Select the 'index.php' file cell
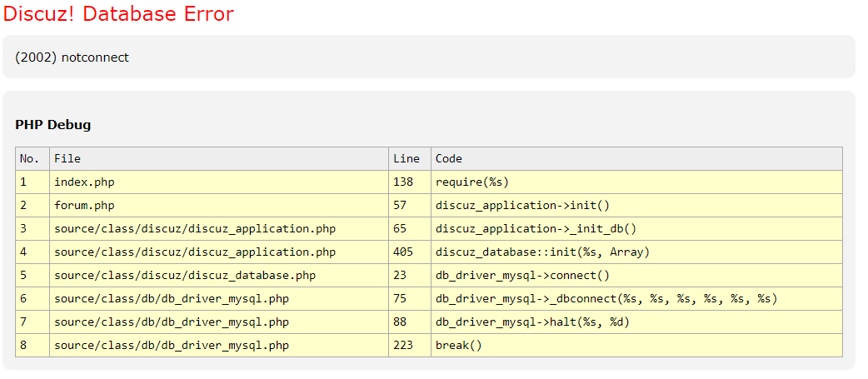 [219, 182]
